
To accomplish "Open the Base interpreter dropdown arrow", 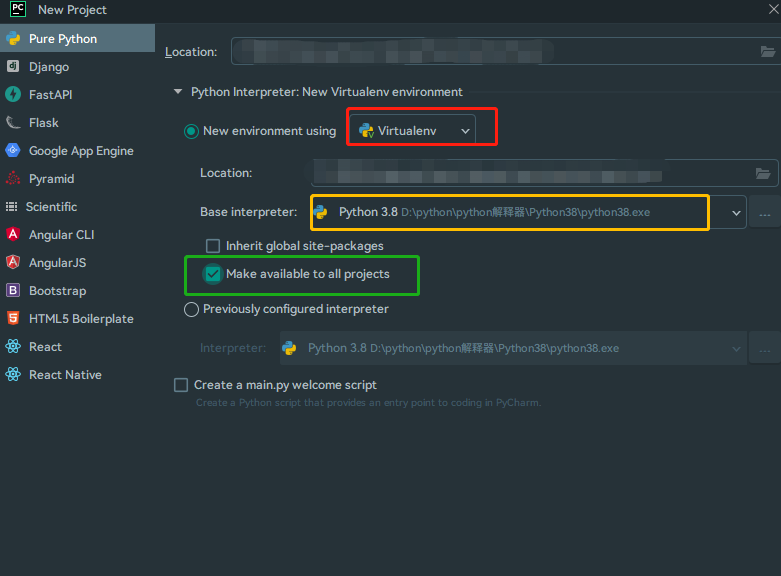I will pos(736,213).
